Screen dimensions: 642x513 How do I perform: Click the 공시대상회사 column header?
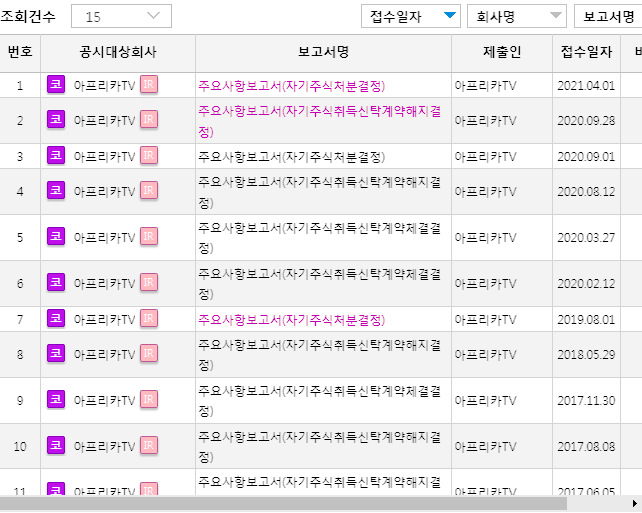pos(118,52)
